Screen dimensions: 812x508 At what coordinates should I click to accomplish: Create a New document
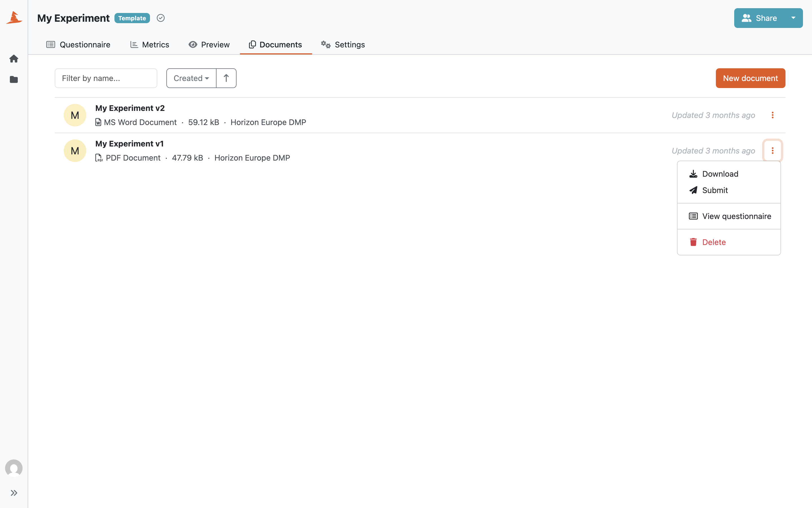(x=750, y=78)
